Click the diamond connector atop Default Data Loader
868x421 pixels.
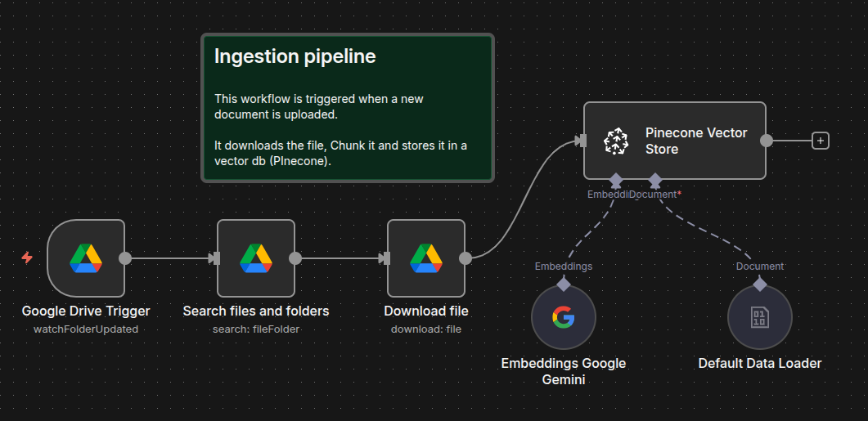[759, 284]
